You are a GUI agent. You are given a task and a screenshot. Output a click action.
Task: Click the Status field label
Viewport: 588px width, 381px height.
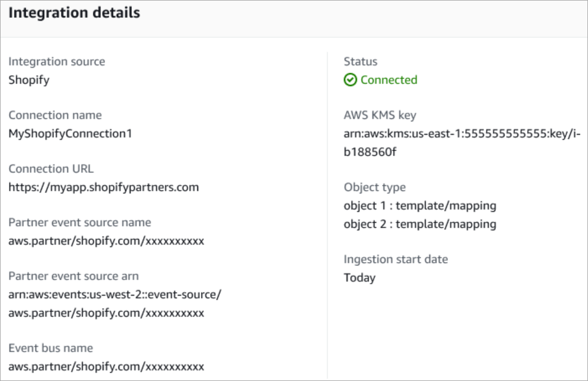click(361, 61)
